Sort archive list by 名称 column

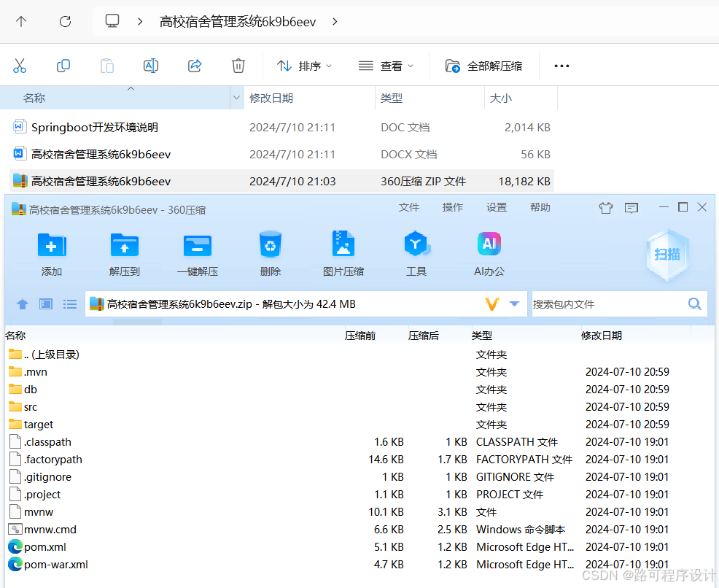point(15,336)
